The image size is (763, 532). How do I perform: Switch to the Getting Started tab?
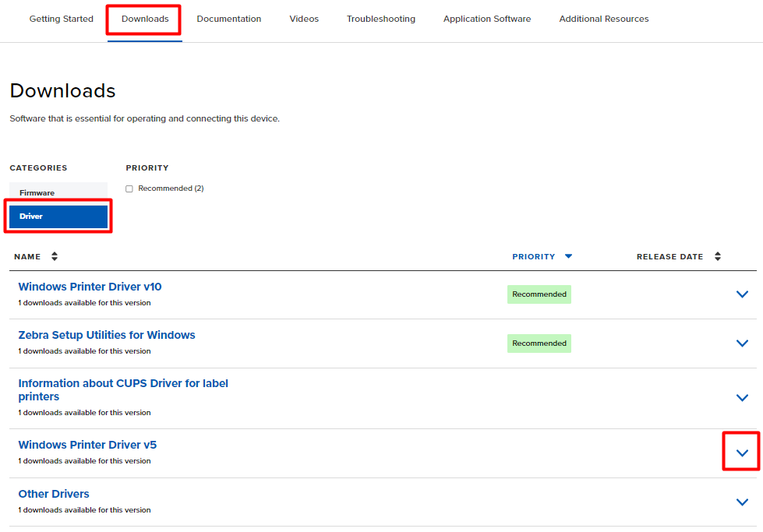click(61, 19)
